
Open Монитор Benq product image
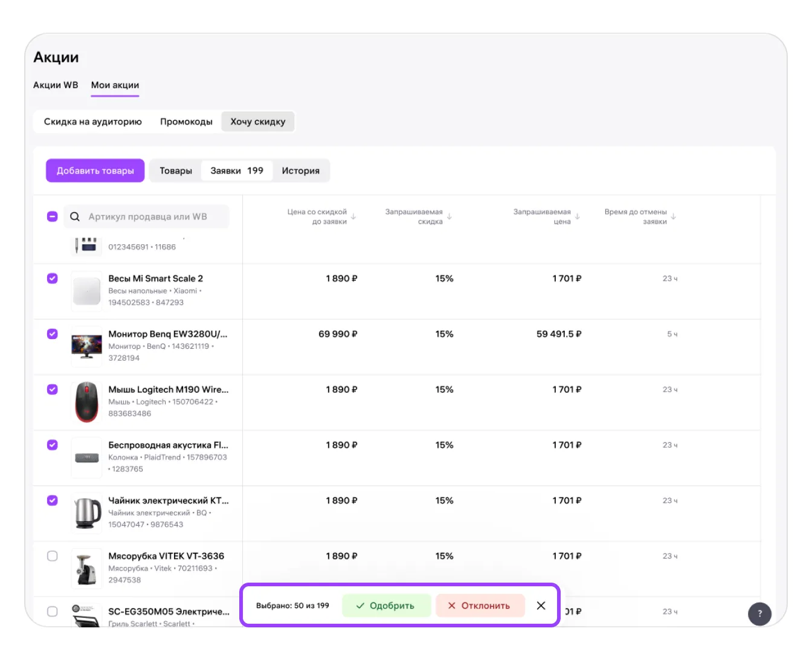tap(86, 346)
